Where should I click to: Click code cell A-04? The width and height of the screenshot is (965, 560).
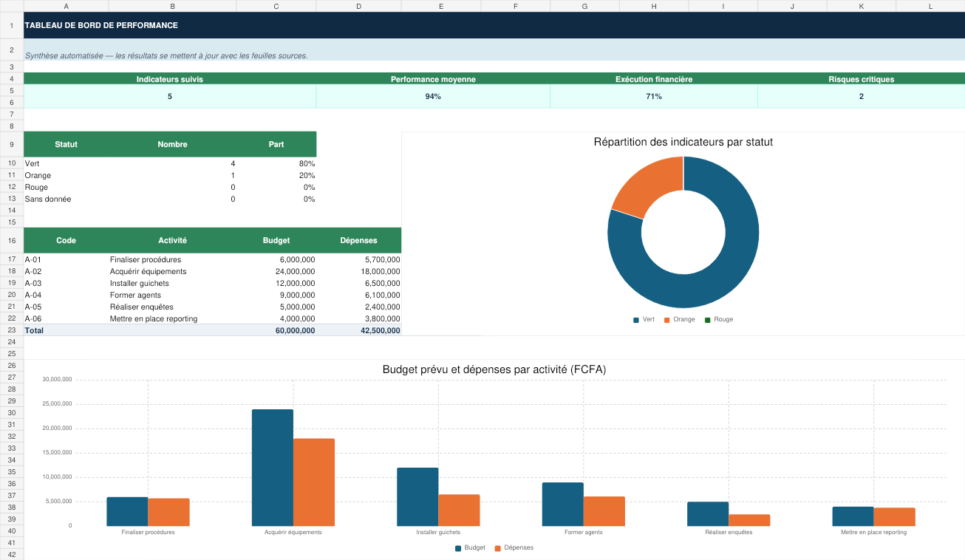coord(67,295)
